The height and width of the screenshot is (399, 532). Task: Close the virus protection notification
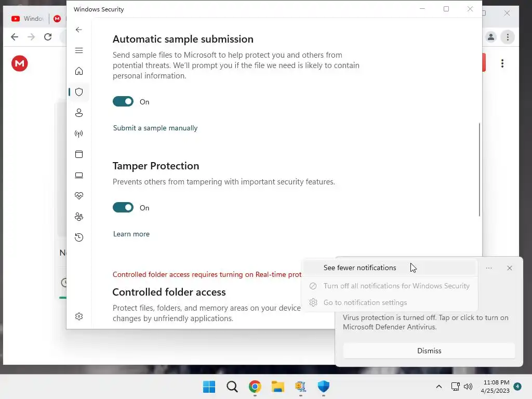[x=509, y=268]
